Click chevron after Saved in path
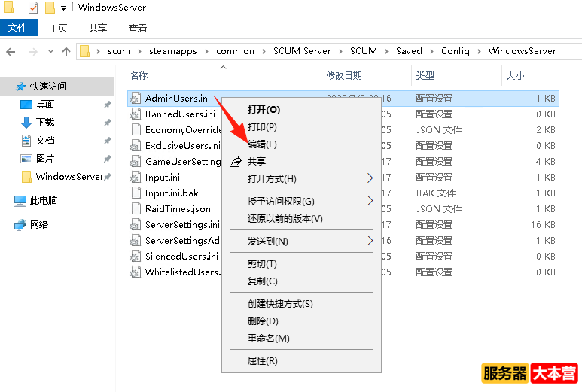Image resolution: width=582 pixels, height=392 pixels. [x=431, y=52]
